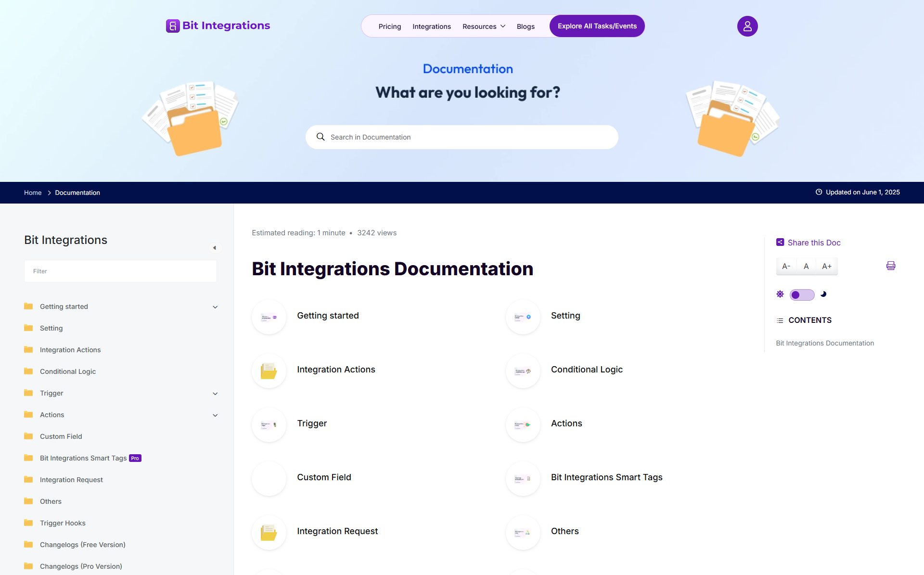Expand the Actions sidebar section
The image size is (924, 575).
pos(215,415)
